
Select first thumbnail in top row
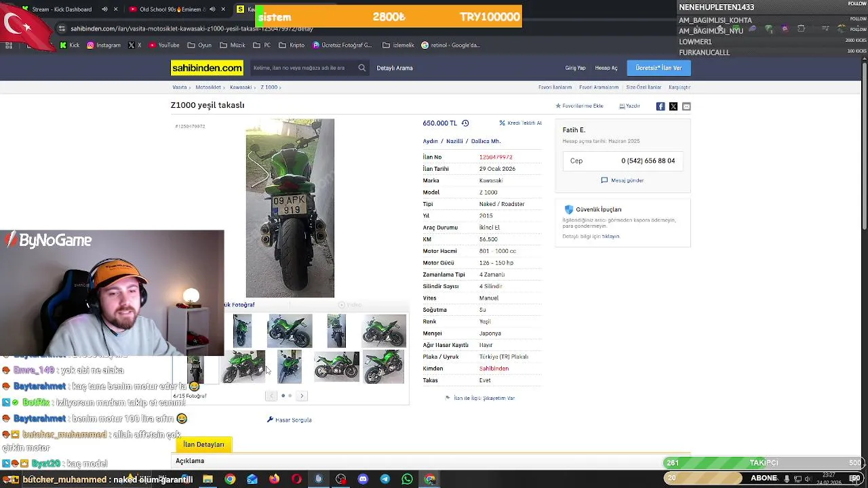[242, 331]
